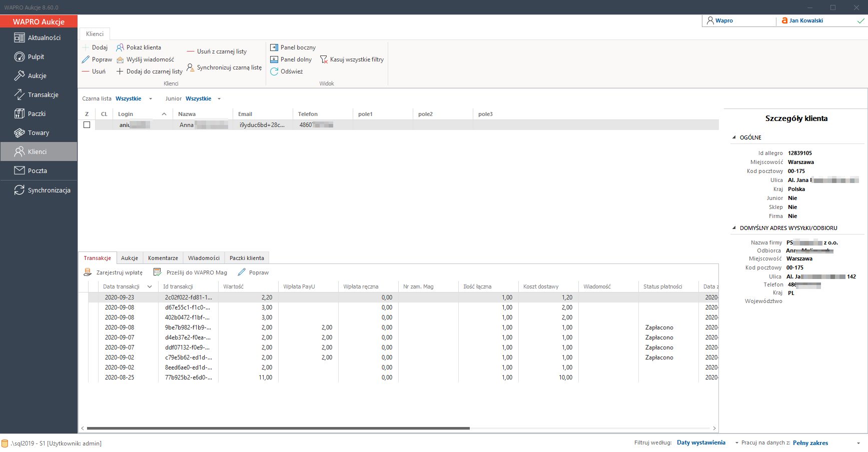Select transaction row 77b925b2-e6d0-...
This screenshot has height=452, width=868.
(x=403, y=377)
